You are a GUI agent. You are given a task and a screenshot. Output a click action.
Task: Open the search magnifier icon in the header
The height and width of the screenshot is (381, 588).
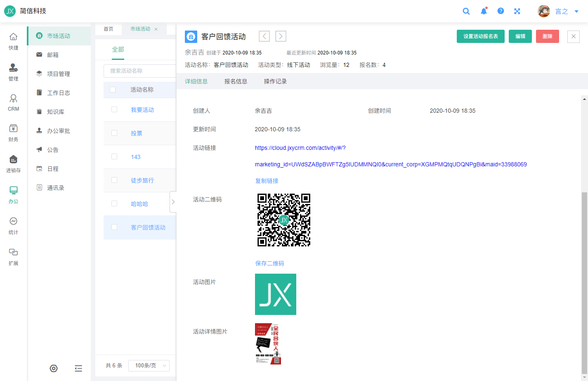tap(466, 11)
